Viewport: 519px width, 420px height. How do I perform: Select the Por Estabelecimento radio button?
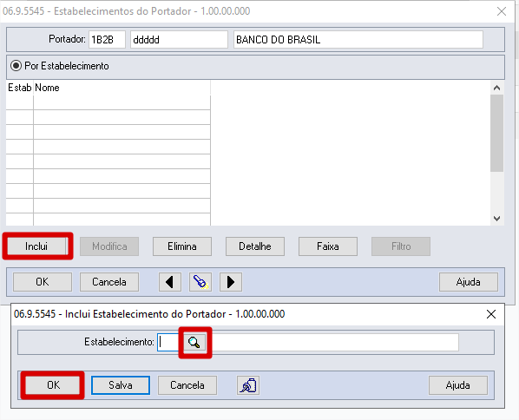point(16,66)
